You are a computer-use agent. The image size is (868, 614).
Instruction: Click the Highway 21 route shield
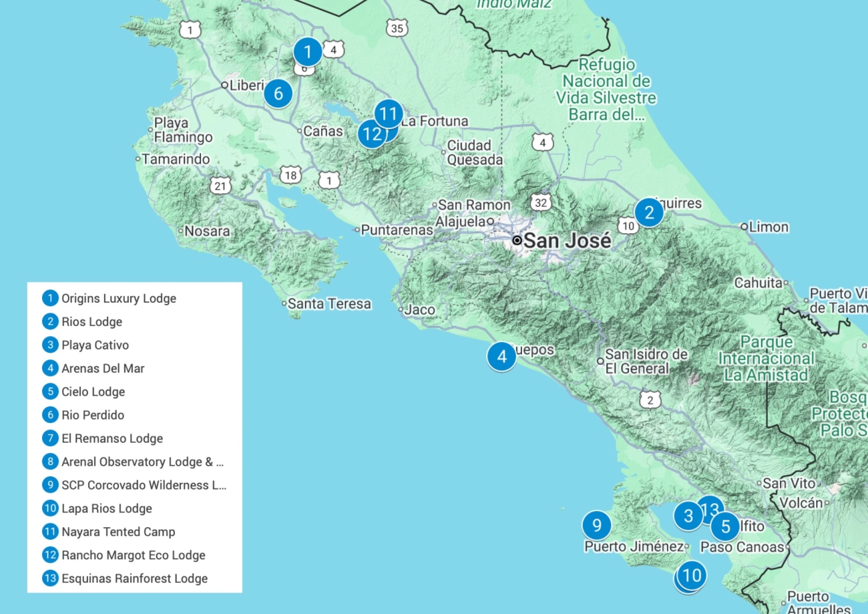click(x=220, y=185)
